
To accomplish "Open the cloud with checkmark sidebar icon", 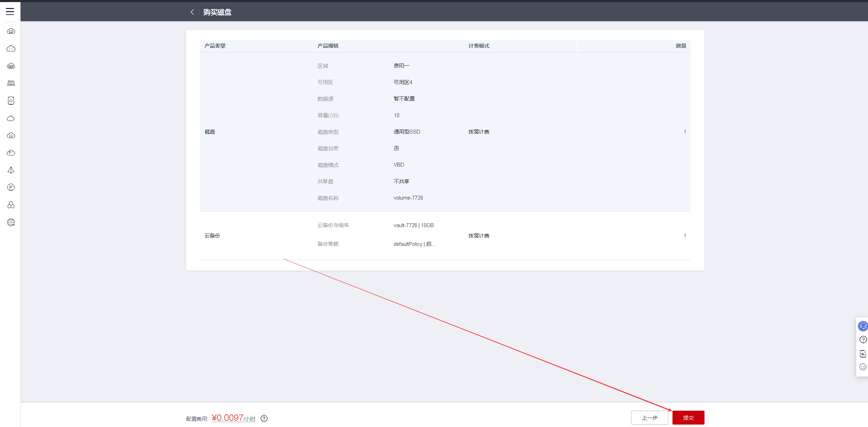I will tap(11, 153).
